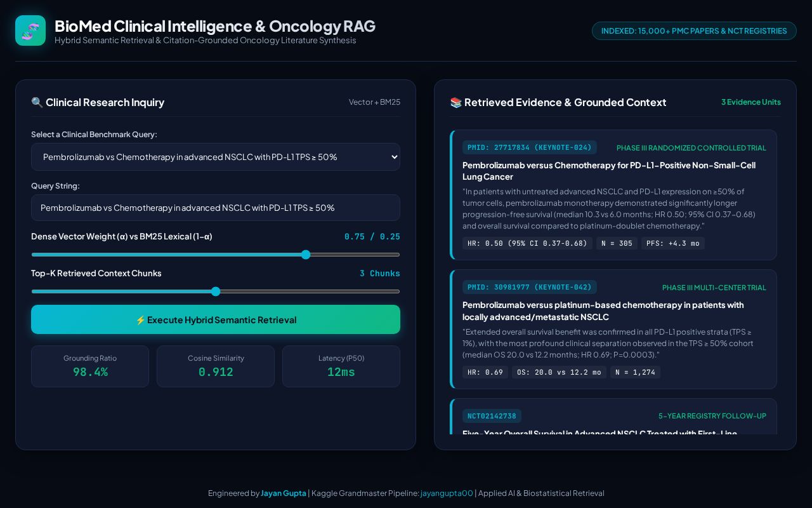Click the DNA logo icon in header

pos(30,30)
